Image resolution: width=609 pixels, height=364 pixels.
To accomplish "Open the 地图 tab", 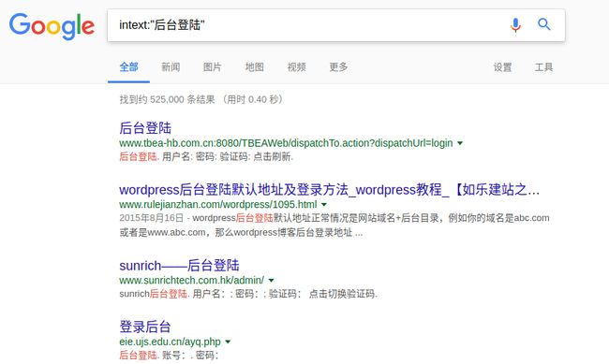I will pos(255,67).
